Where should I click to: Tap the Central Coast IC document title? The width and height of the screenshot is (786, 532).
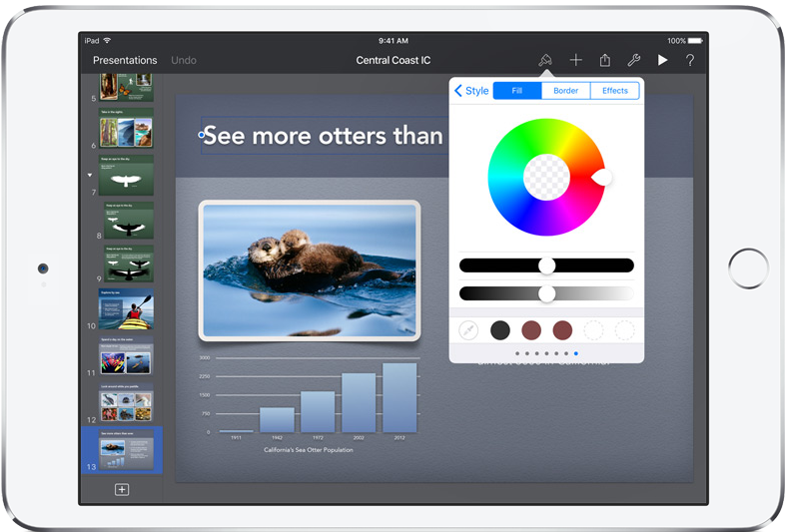click(x=393, y=60)
